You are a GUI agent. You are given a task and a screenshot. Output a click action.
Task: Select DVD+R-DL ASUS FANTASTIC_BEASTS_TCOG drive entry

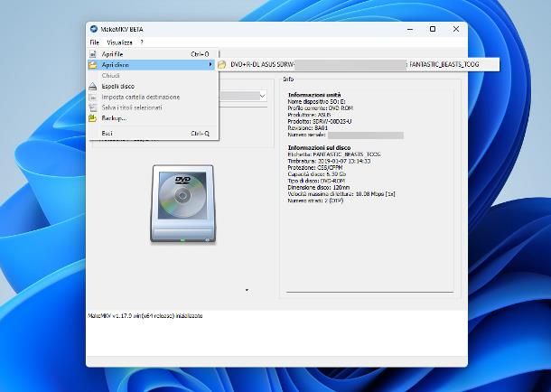click(358, 65)
